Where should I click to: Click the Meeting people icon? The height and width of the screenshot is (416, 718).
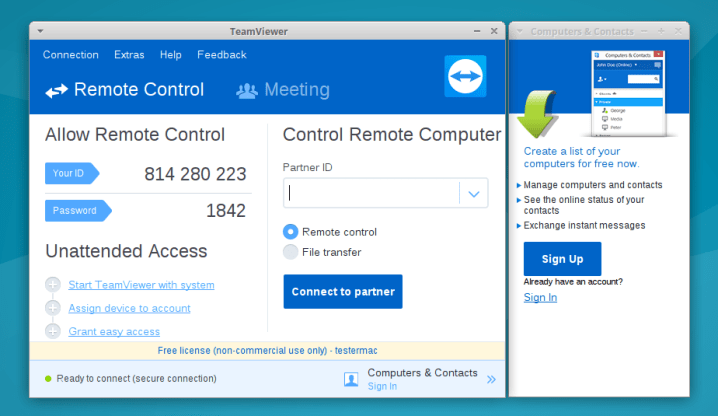[247, 91]
